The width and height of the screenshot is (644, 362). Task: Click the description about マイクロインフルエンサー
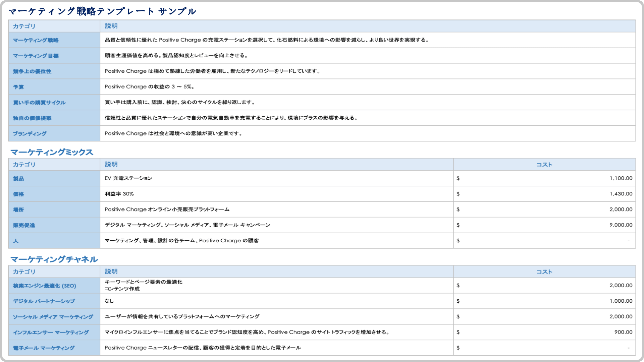pyautogui.click(x=247, y=332)
